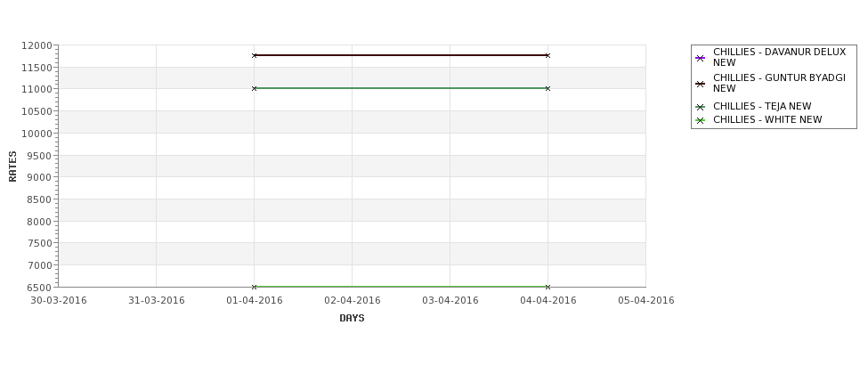
Task: Click the 31-03-2016 date axis label
Action: coord(156,300)
